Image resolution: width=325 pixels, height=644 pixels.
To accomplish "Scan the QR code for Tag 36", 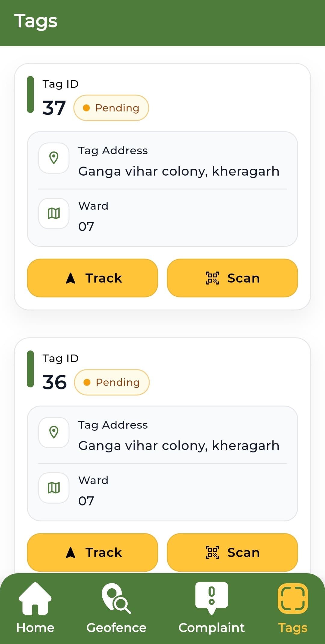I will tap(232, 552).
